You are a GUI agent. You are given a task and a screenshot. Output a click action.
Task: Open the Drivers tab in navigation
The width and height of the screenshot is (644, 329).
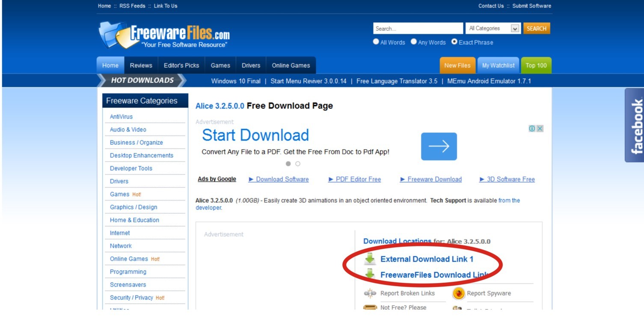(x=251, y=66)
